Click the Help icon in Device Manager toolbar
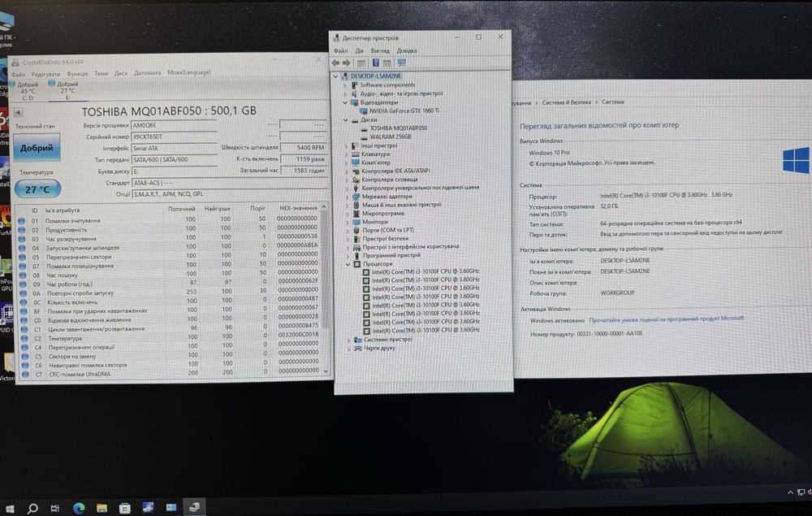Viewport: 812px width, 516px height. 376,63
